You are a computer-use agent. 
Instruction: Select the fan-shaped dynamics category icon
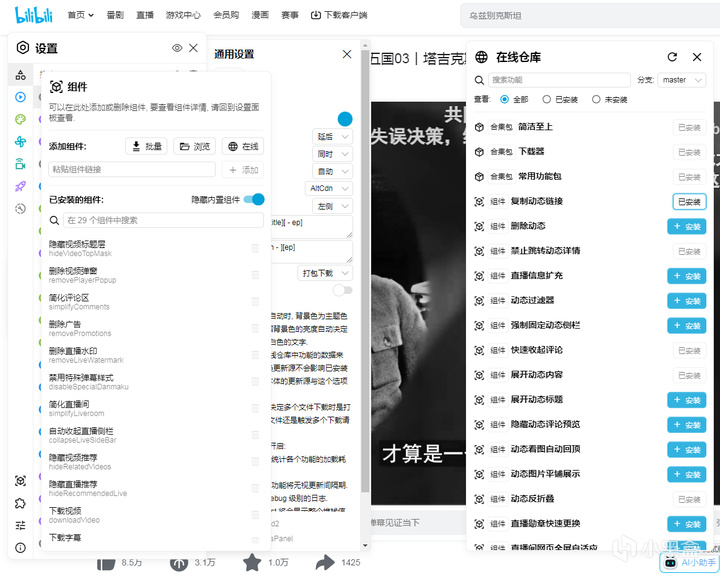pos(20,141)
